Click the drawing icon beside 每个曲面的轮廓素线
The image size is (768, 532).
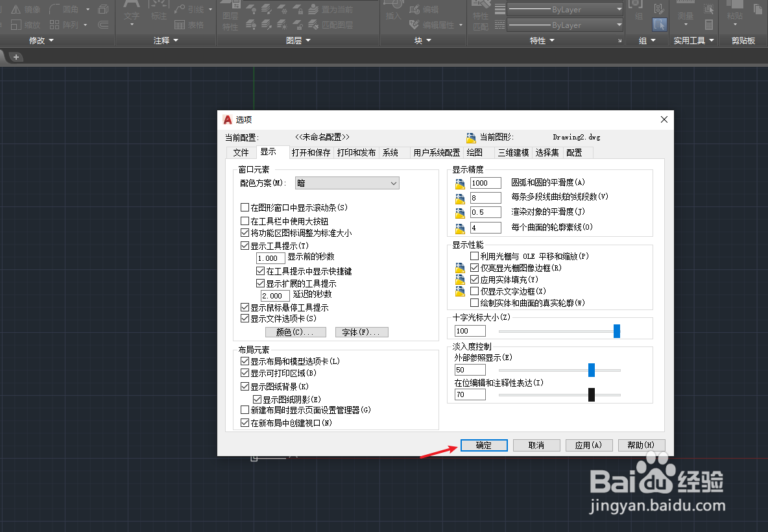[x=460, y=228]
